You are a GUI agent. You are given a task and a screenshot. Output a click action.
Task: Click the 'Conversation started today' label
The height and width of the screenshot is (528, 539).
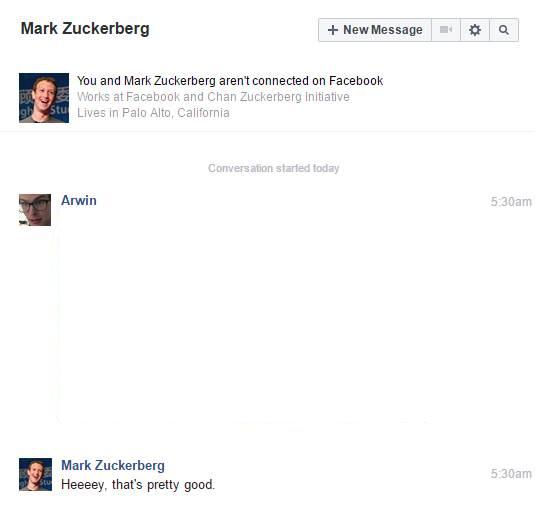274,168
